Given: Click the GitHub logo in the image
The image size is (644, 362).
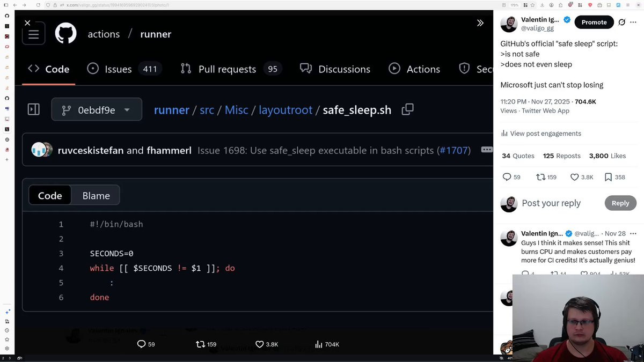Looking at the screenshot, I should 66,34.
